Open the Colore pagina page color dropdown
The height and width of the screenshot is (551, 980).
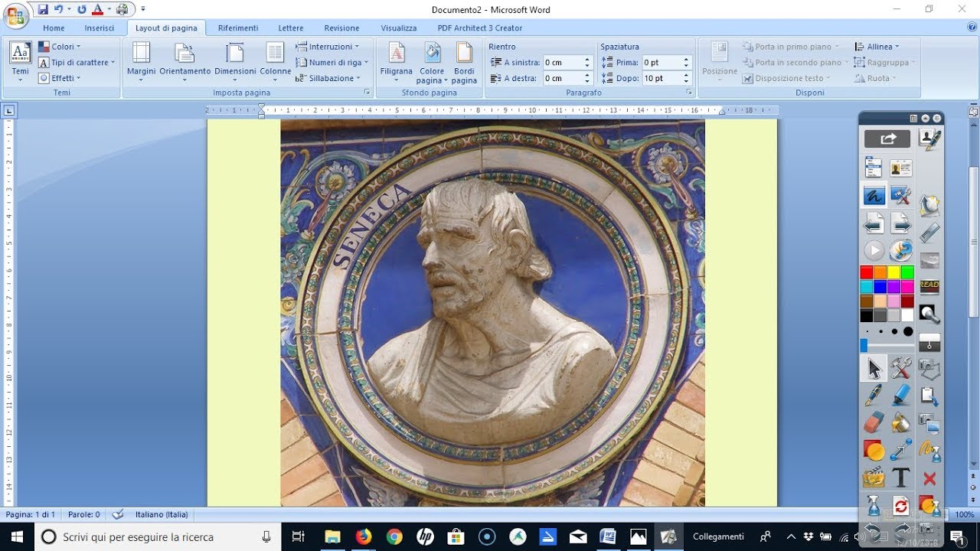pos(432,61)
